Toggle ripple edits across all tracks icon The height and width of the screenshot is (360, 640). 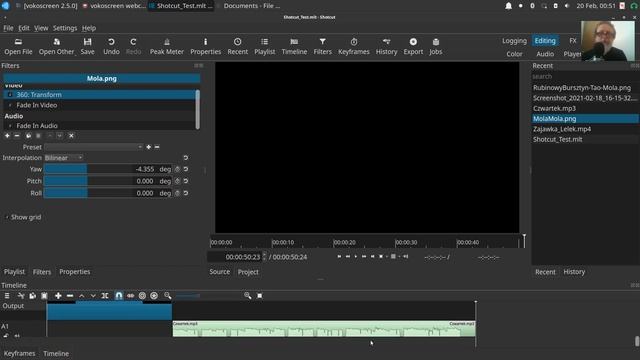pyautogui.click(x=154, y=296)
